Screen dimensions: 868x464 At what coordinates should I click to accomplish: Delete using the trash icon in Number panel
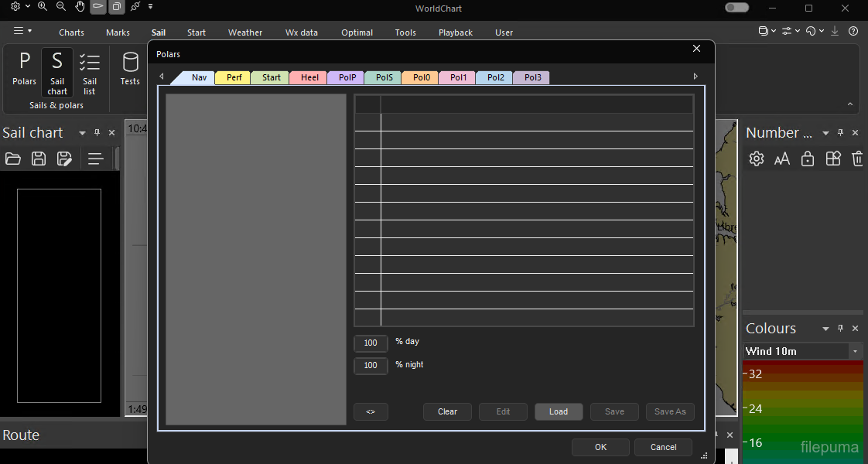point(857,159)
